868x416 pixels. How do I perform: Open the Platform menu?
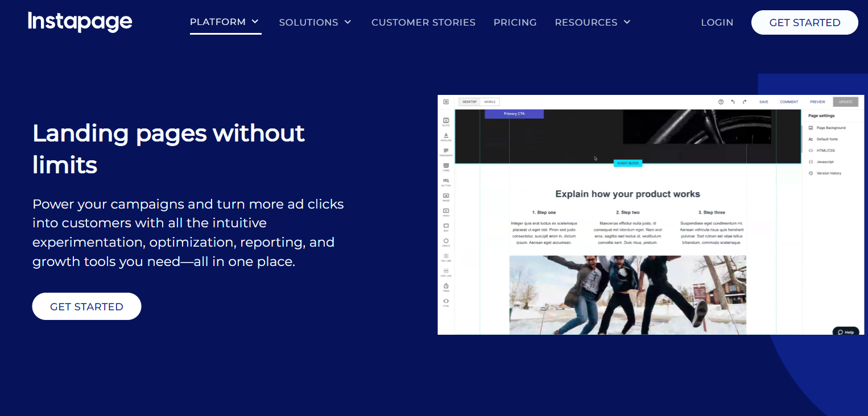[225, 22]
